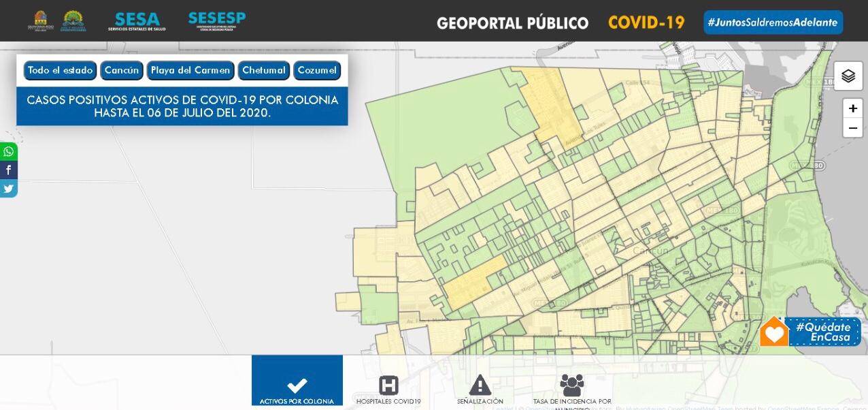Click the #JuntosSaldremosAdelante banner
The width and height of the screenshot is (868, 410).
tap(773, 22)
